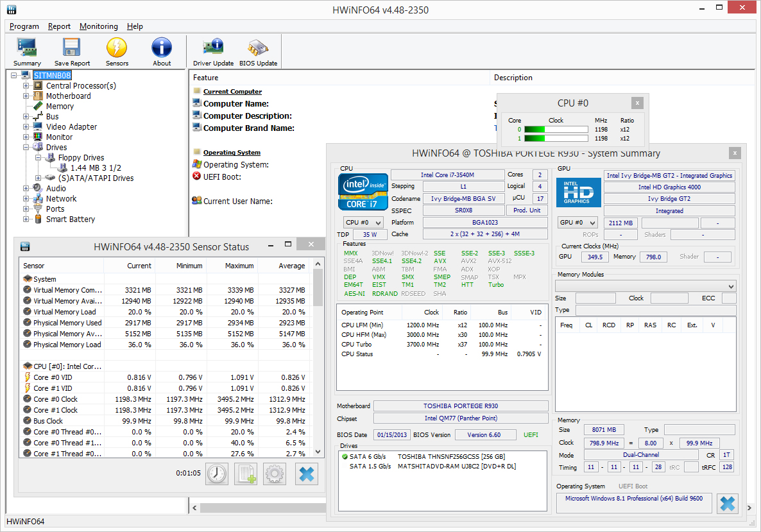
Task: Click the Intel Core i7 logo
Action: (363, 192)
